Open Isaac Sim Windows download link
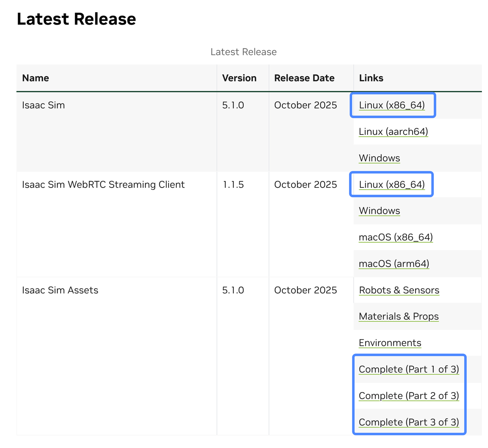This screenshot has width=488, height=448. point(379,158)
